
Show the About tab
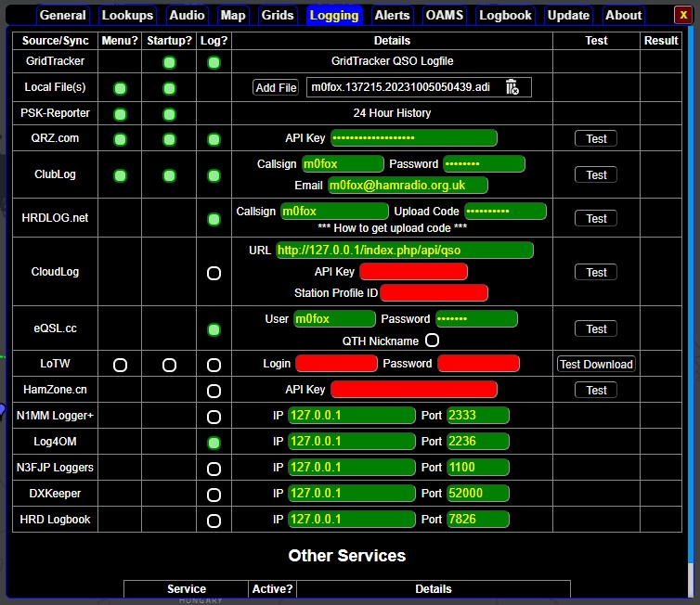[623, 15]
